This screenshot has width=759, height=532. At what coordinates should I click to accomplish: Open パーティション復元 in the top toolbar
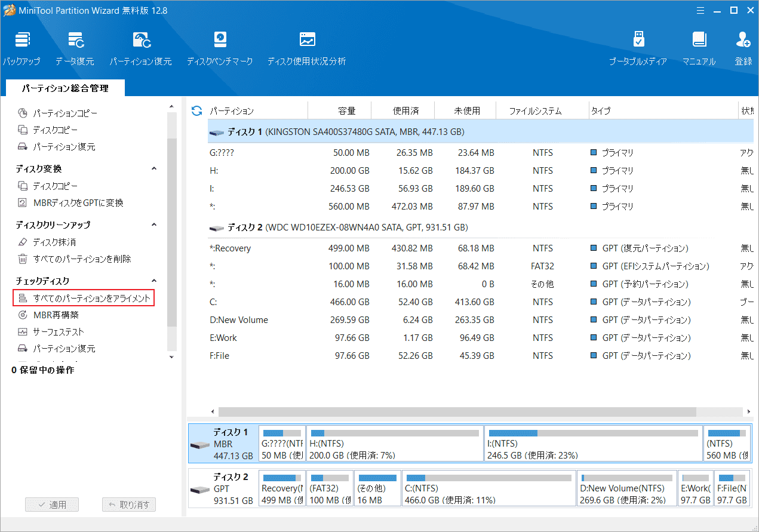(x=140, y=48)
